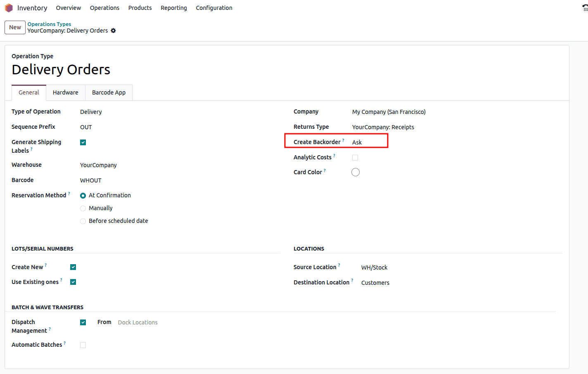Screen dimensions: 588x374
Task: Open the Overview menu
Action: coord(69,8)
